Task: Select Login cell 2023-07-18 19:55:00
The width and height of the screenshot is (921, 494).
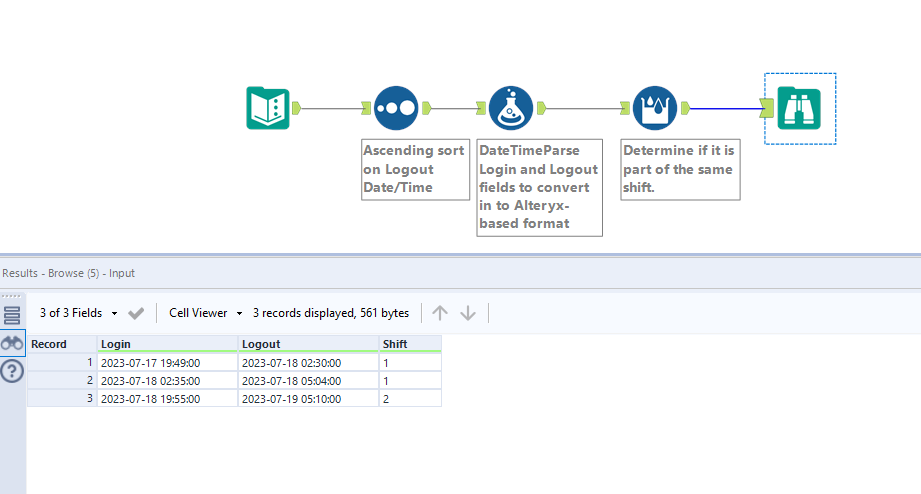Action: point(167,398)
